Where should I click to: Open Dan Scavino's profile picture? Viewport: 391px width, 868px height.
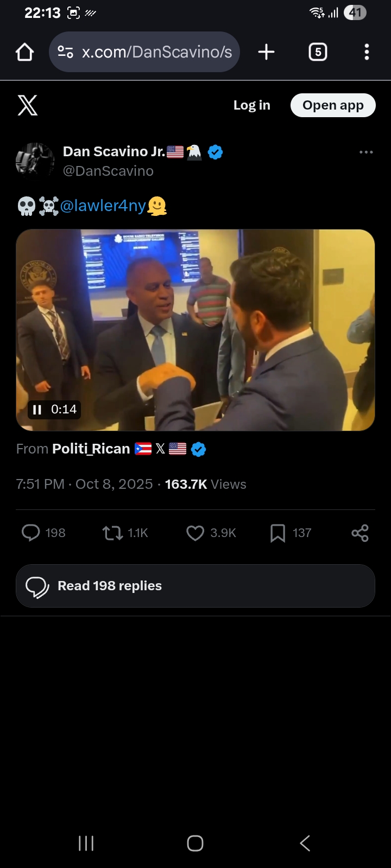(x=35, y=161)
